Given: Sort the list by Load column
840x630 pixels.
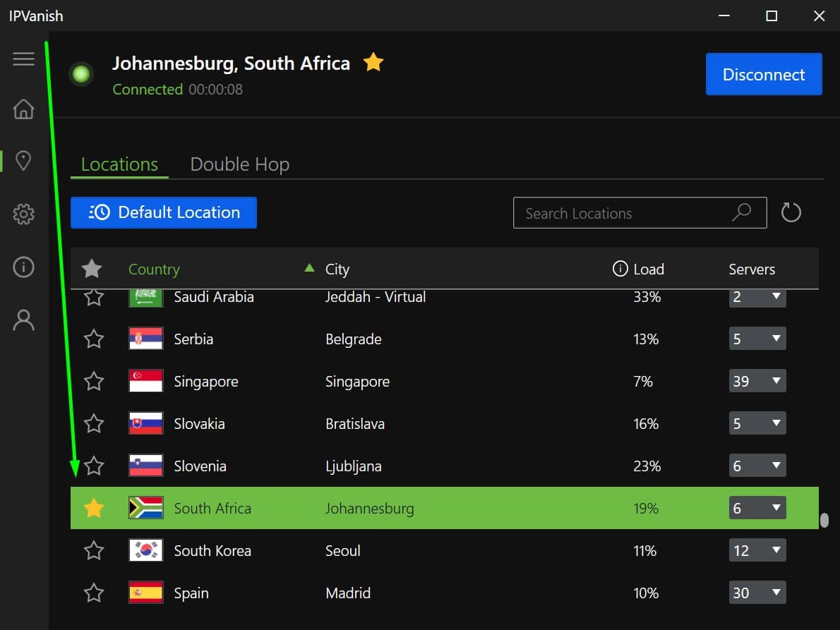Looking at the screenshot, I should 649,269.
